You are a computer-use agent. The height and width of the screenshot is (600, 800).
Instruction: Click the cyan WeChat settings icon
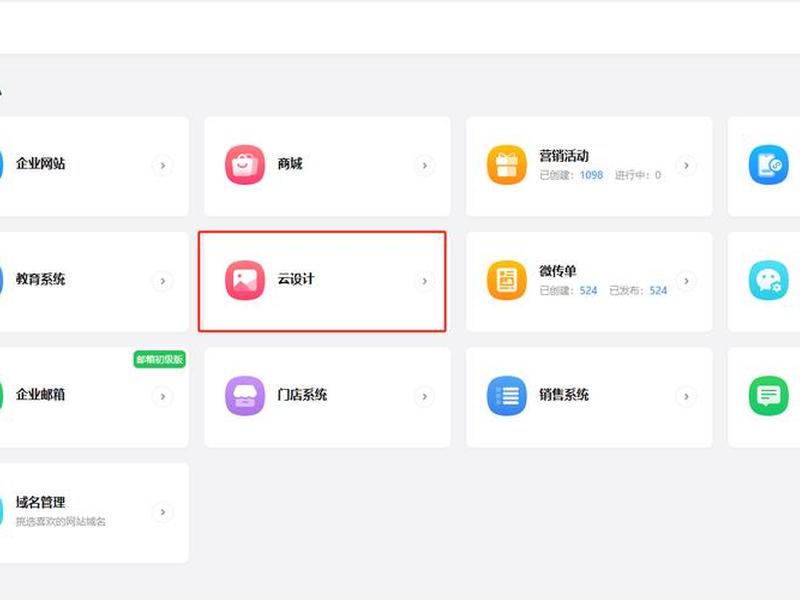point(768,280)
